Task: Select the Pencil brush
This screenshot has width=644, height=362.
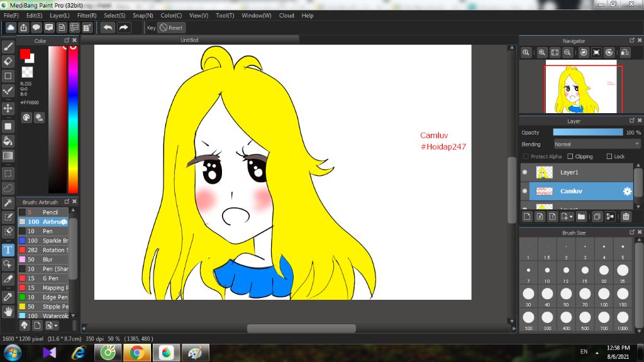Action: tap(43, 212)
